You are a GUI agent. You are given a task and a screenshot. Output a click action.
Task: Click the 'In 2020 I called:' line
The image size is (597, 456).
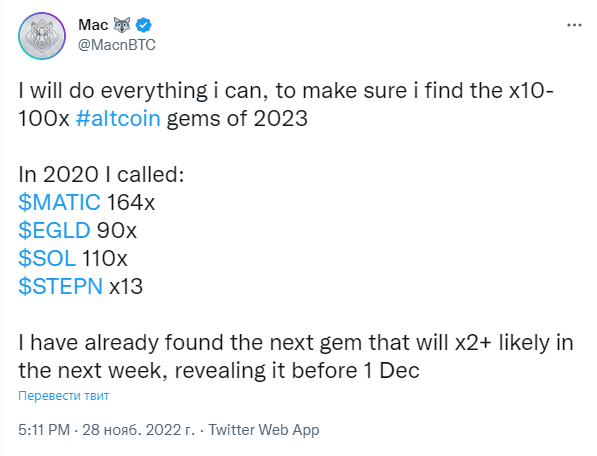click(101, 174)
